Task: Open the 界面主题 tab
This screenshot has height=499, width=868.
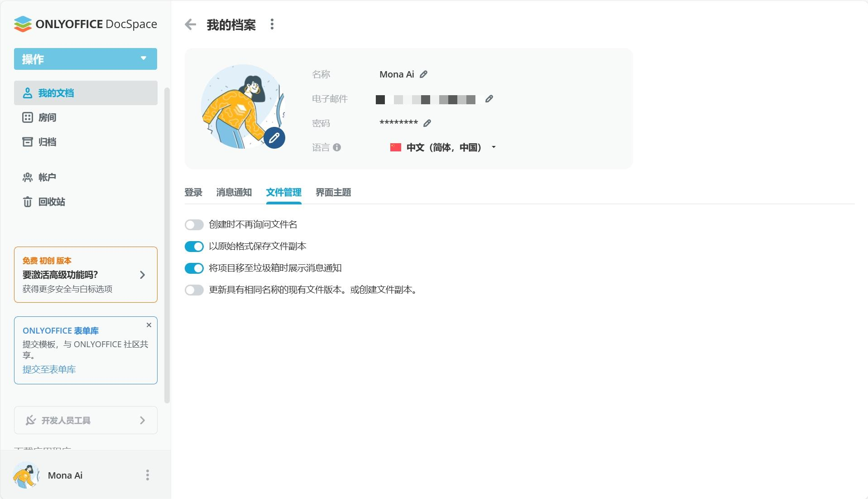Action: [x=333, y=192]
